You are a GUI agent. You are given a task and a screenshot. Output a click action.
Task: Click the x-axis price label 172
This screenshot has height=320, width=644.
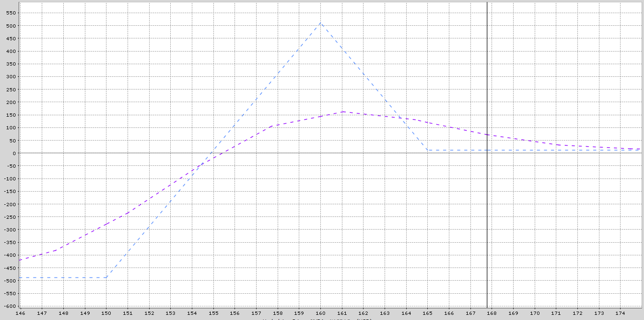(x=577, y=313)
